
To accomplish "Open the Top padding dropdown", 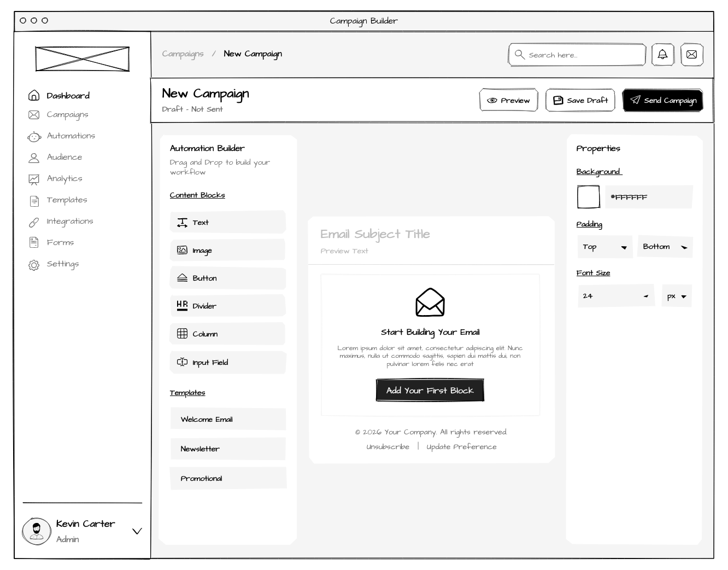I will tap(604, 247).
